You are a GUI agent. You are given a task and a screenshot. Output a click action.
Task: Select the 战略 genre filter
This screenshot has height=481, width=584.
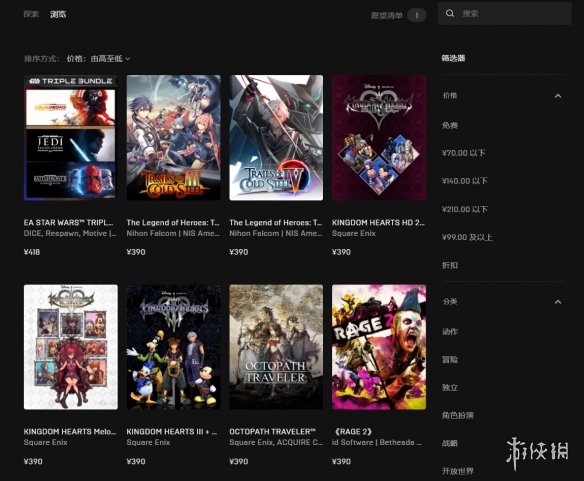tap(450, 443)
